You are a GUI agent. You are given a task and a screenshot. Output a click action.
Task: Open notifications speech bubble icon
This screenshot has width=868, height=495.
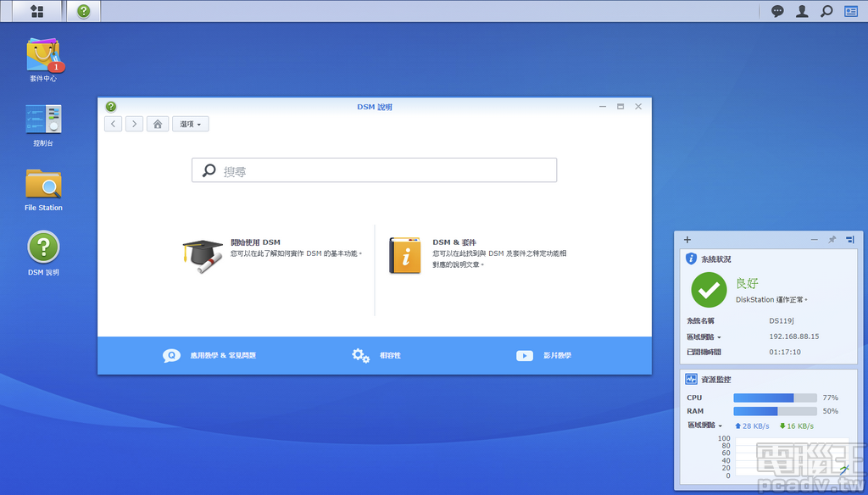pos(777,11)
